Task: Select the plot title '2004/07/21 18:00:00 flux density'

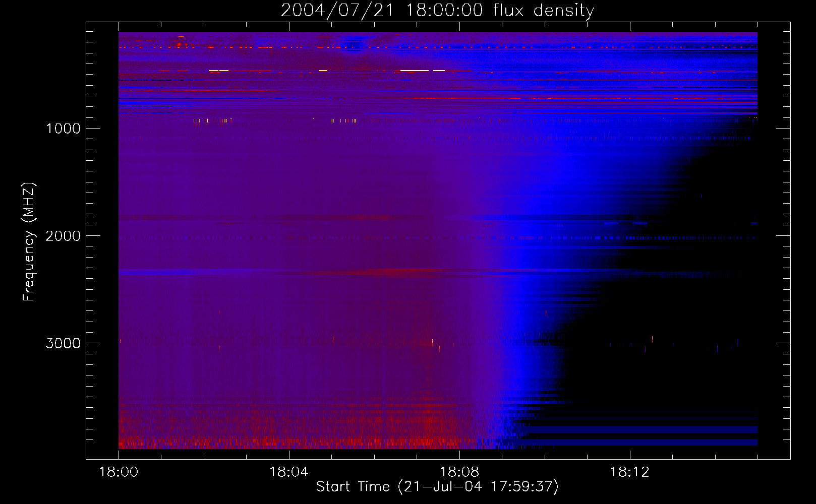Action: [x=437, y=11]
